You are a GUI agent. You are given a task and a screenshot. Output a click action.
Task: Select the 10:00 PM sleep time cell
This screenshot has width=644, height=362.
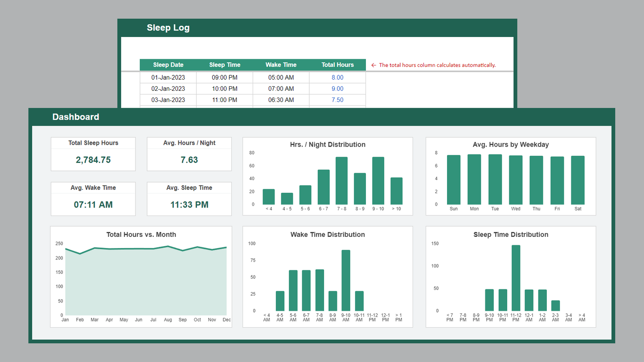click(225, 89)
